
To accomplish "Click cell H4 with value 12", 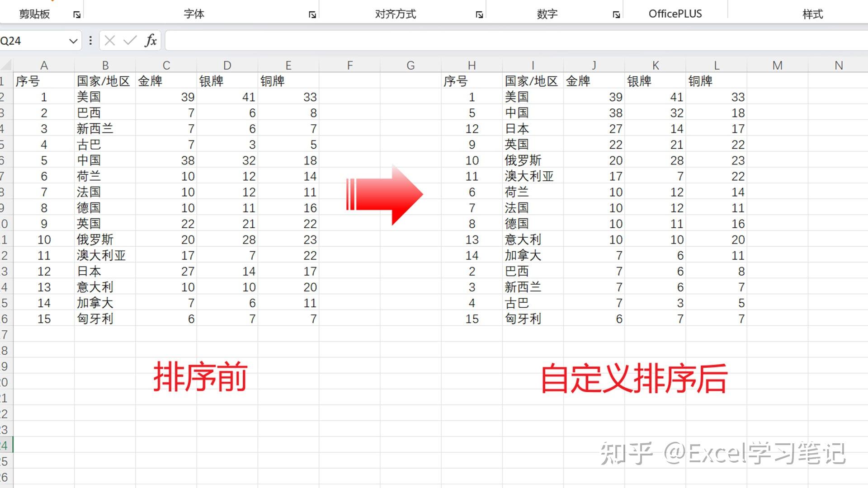I will 472,128.
